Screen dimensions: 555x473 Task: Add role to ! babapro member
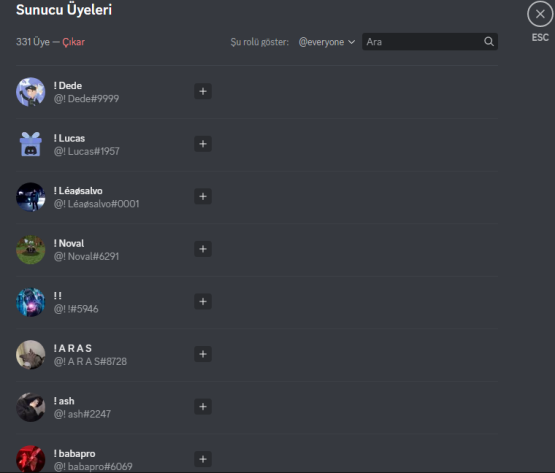point(203,459)
